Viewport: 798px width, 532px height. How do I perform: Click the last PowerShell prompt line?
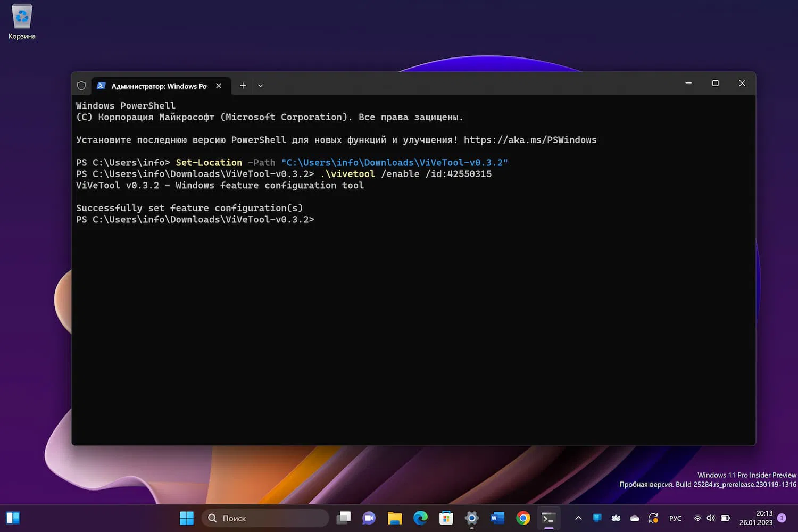[x=195, y=220]
